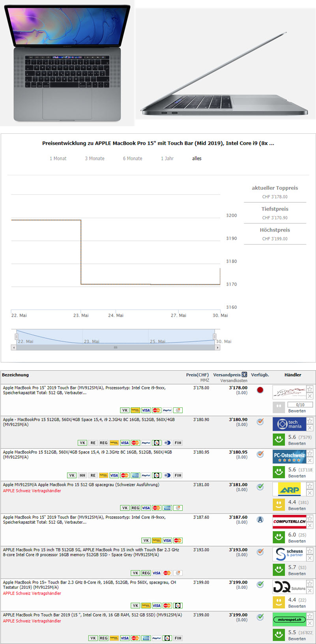Sort list by Händler column header
The height and width of the screenshot is (644, 316).
pos(293,375)
